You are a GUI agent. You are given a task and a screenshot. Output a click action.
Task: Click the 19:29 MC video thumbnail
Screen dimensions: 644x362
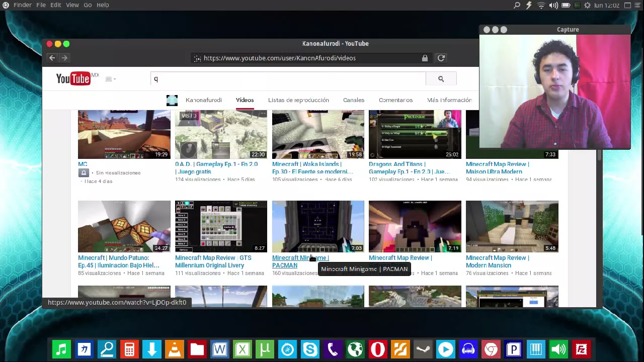click(x=124, y=134)
